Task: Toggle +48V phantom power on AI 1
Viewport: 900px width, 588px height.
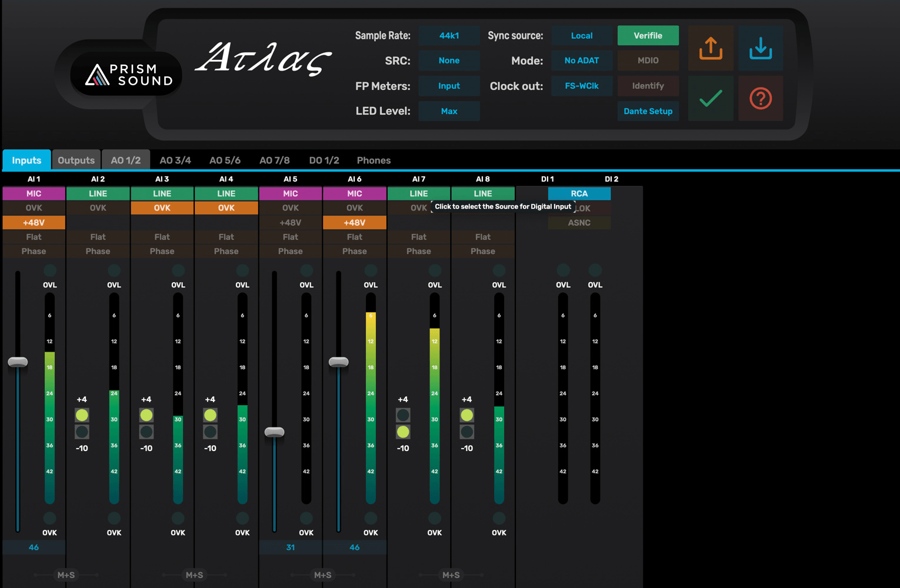Action: pos(34,223)
